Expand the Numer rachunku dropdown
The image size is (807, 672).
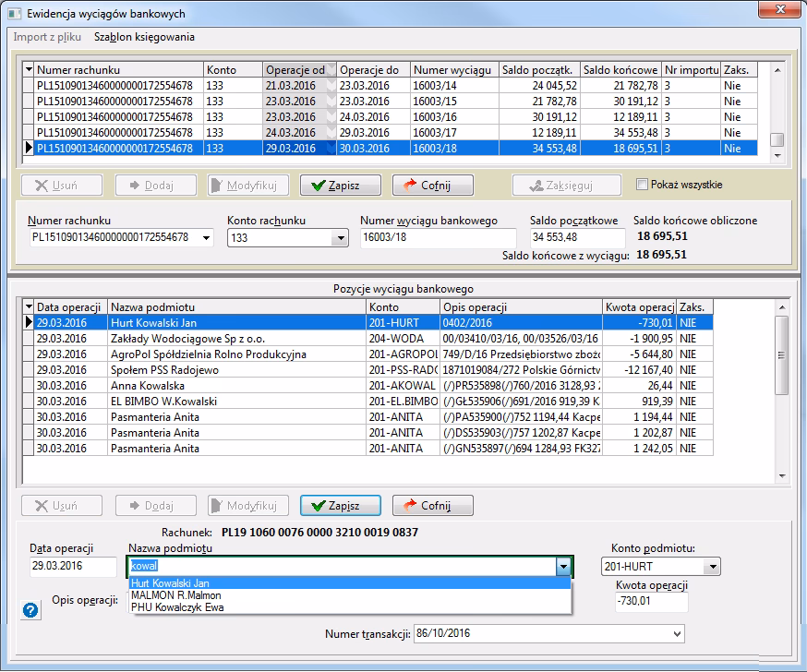point(205,238)
